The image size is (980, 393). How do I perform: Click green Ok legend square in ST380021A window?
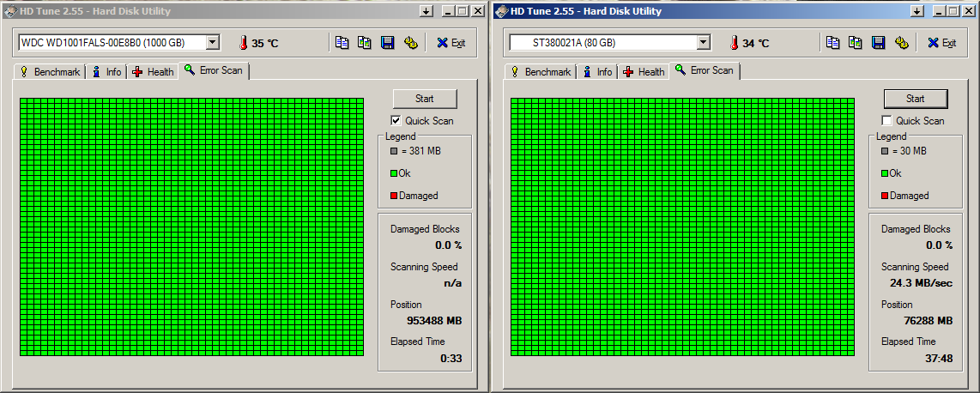(x=885, y=173)
